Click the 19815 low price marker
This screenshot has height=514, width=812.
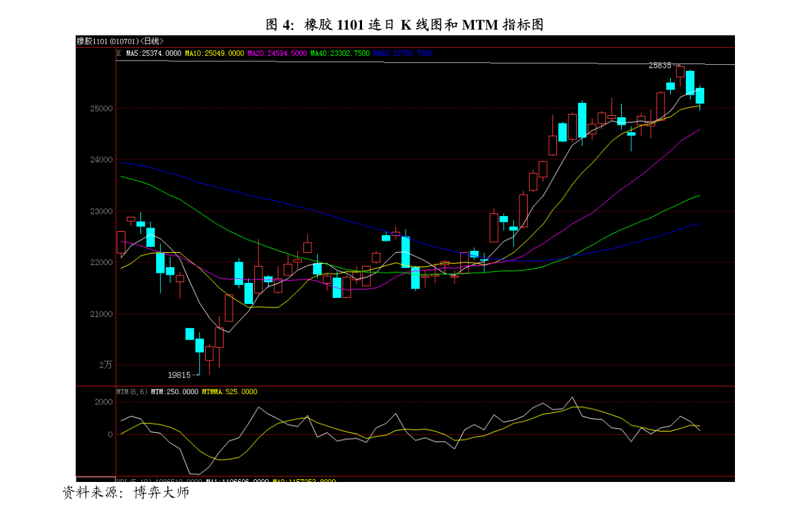[179, 375]
